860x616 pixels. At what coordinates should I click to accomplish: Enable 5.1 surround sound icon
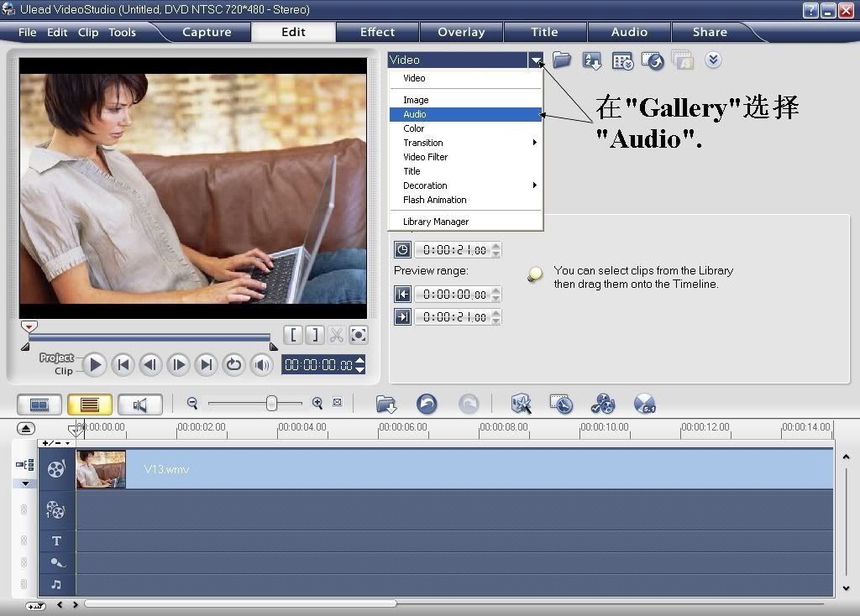click(x=644, y=404)
